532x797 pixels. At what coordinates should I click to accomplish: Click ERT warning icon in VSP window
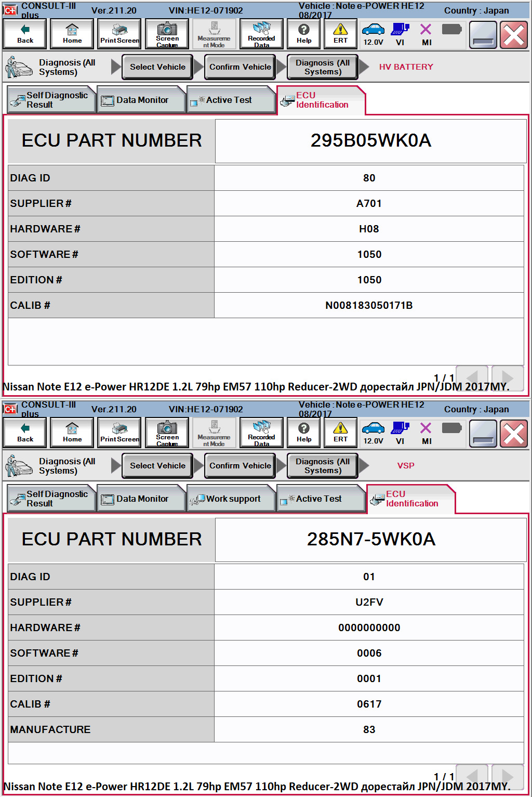click(340, 433)
